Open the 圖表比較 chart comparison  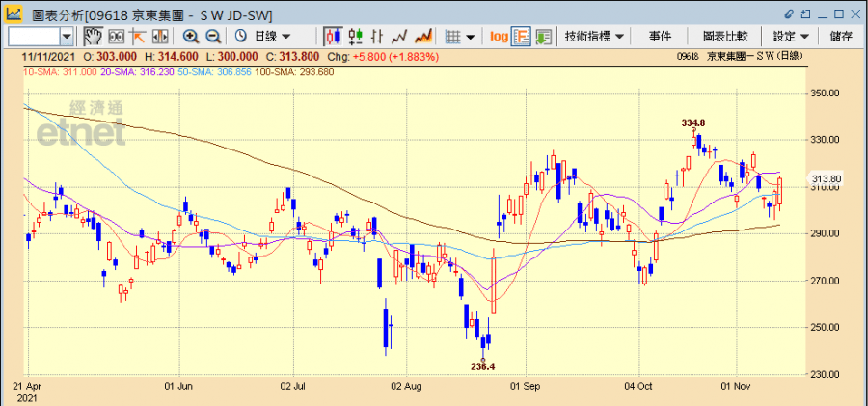tap(725, 36)
